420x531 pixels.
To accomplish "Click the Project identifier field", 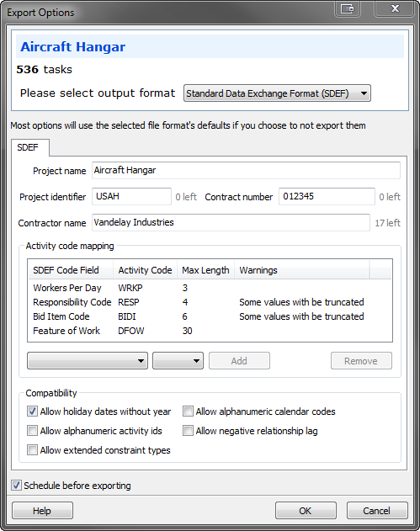I will (x=131, y=196).
